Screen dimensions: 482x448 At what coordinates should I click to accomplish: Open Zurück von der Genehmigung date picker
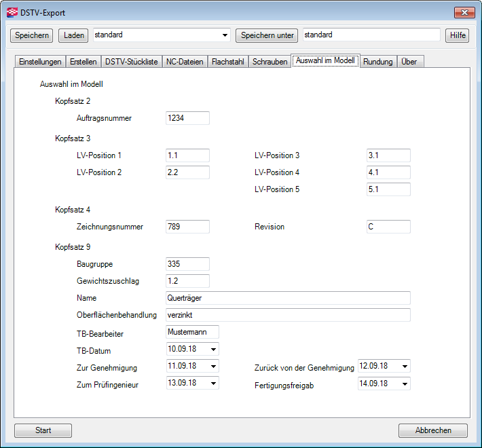click(x=405, y=366)
